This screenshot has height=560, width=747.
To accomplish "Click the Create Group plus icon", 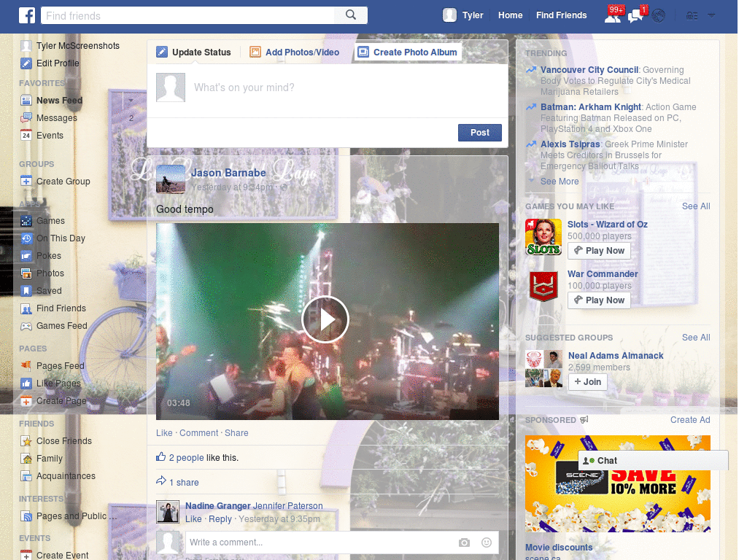I will coord(26,182).
